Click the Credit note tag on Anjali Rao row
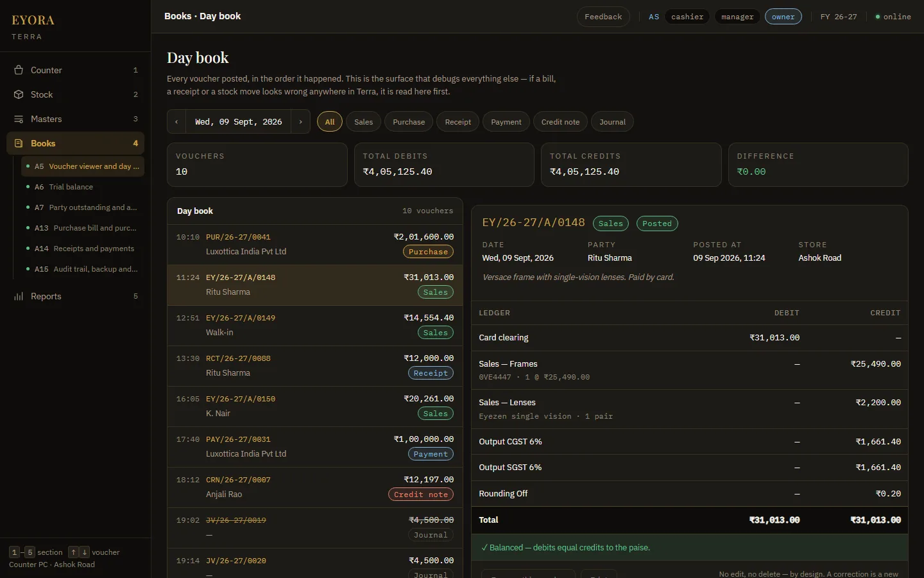 pyautogui.click(x=421, y=495)
